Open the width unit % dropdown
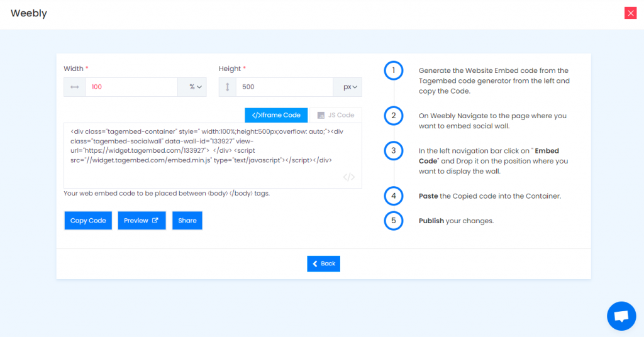Viewport: 644px width, 337px height. click(x=192, y=87)
